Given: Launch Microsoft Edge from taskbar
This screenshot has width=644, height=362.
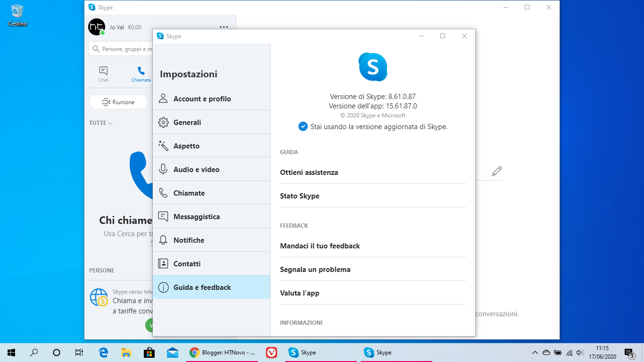Looking at the screenshot, I should pos(103,352).
